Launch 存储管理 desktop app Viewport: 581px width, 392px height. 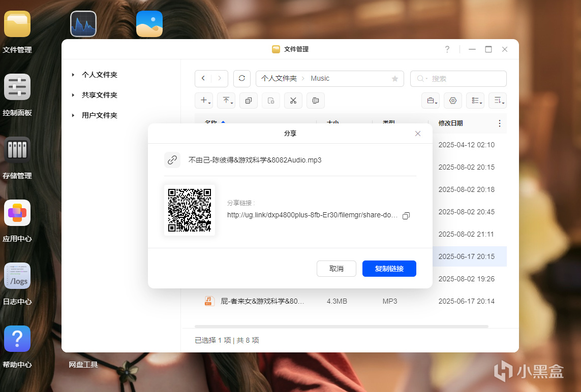(17, 150)
